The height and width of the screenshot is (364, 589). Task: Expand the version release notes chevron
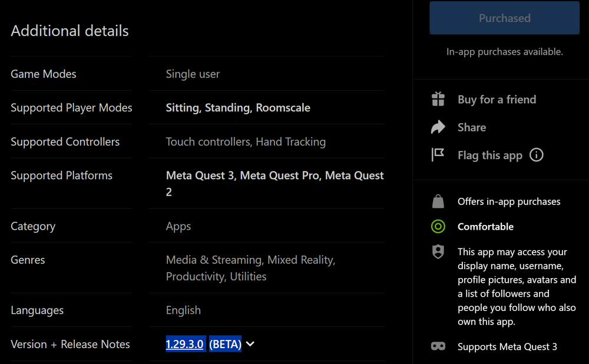click(x=250, y=344)
